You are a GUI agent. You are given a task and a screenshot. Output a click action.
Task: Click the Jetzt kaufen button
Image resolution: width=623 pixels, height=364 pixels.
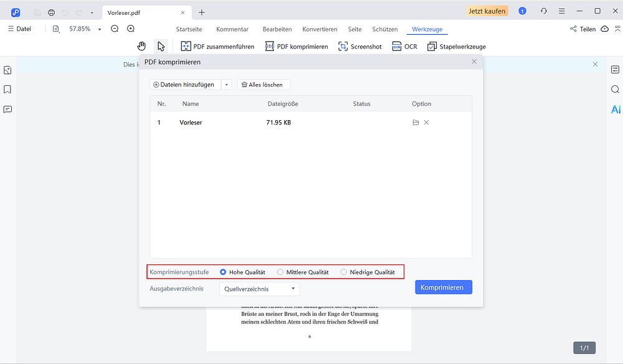(487, 11)
